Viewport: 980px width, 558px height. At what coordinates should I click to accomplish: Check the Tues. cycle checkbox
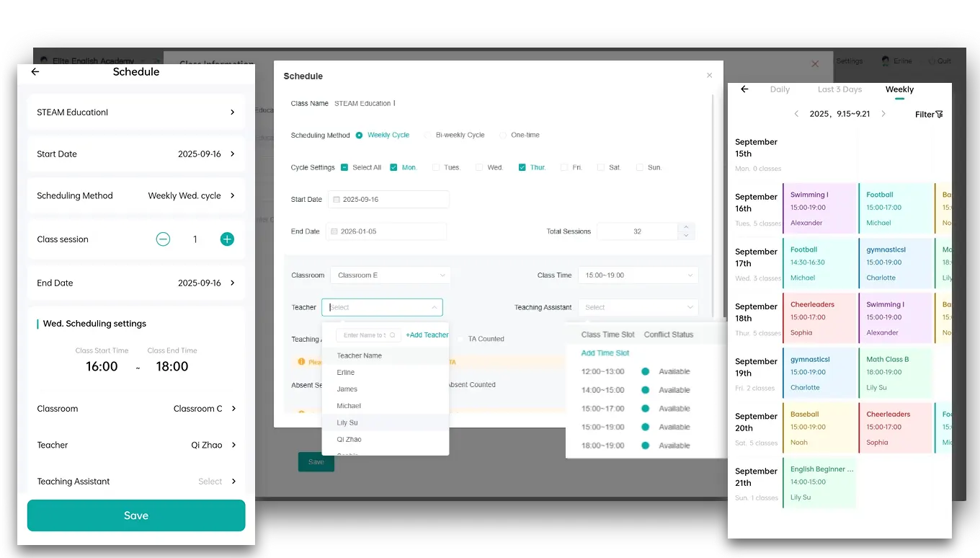pos(435,167)
